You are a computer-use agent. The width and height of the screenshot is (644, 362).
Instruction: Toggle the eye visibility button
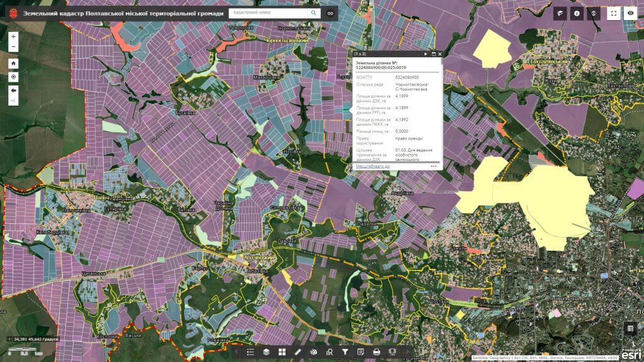pos(630,13)
